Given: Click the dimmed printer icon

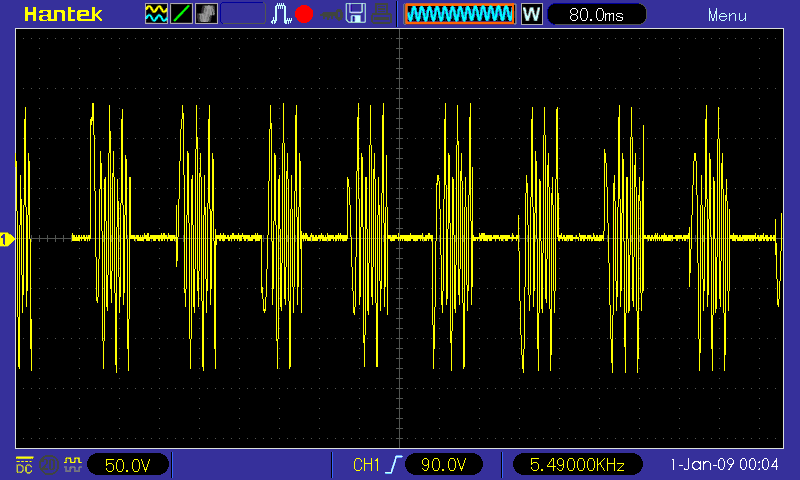Looking at the screenshot, I should [381, 14].
